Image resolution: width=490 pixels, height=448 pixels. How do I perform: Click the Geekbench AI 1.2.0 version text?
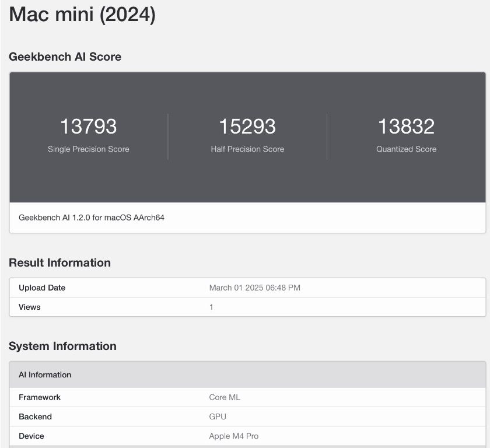(x=92, y=218)
